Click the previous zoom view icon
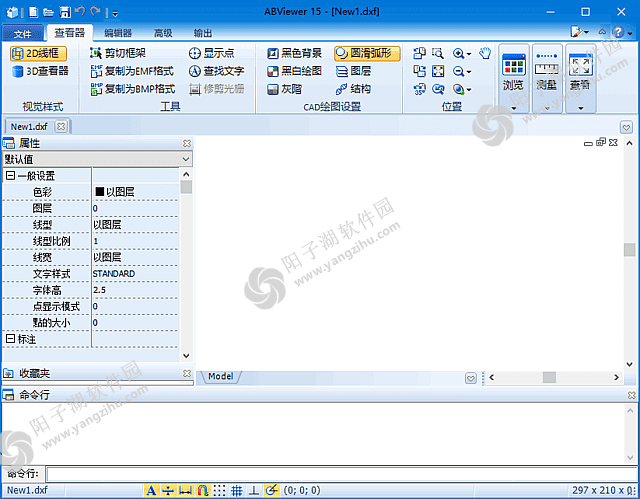Screen dimensions: 640x499 [x=438, y=89]
